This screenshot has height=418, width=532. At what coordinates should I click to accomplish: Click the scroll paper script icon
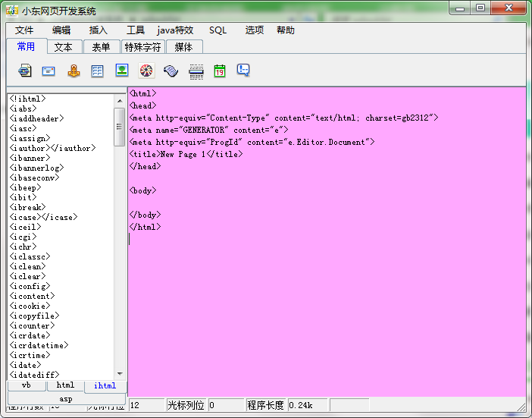[171, 71]
